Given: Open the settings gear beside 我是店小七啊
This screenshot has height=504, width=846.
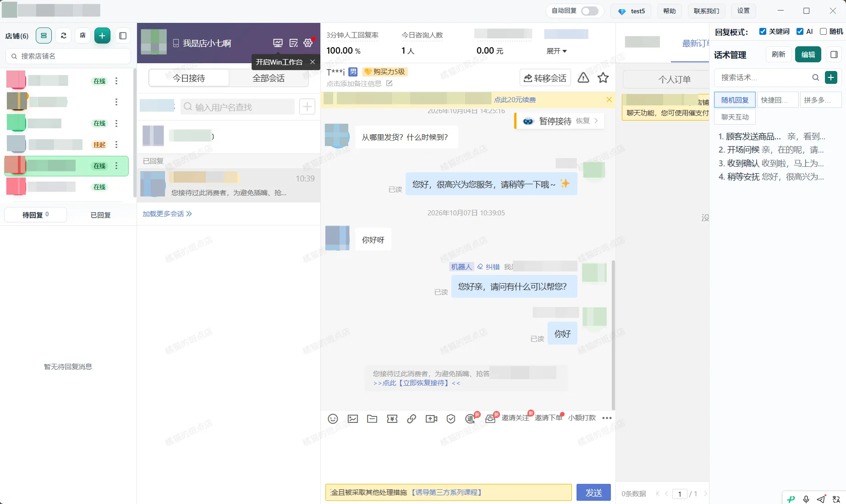Looking at the screenshot, I should [308, 43].
